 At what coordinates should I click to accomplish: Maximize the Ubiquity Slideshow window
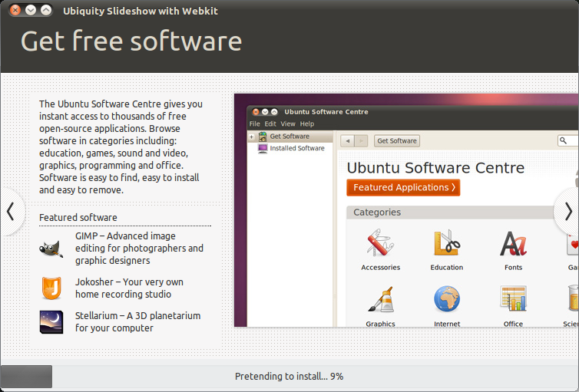click(x=46, y=10)
